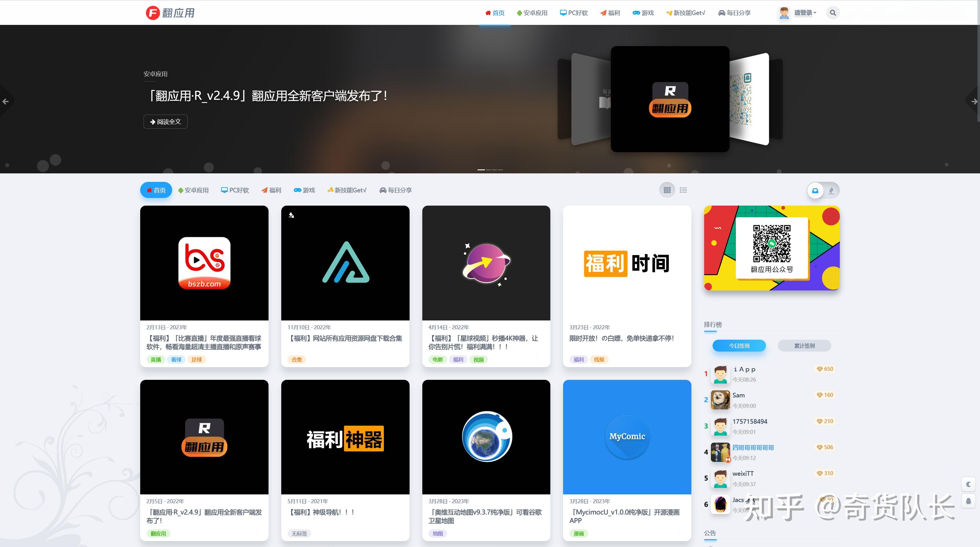980x547 pixels.
Task: Open user 1757158494 in ranking list
Action: pyautogui.click(x=749, y=421)
